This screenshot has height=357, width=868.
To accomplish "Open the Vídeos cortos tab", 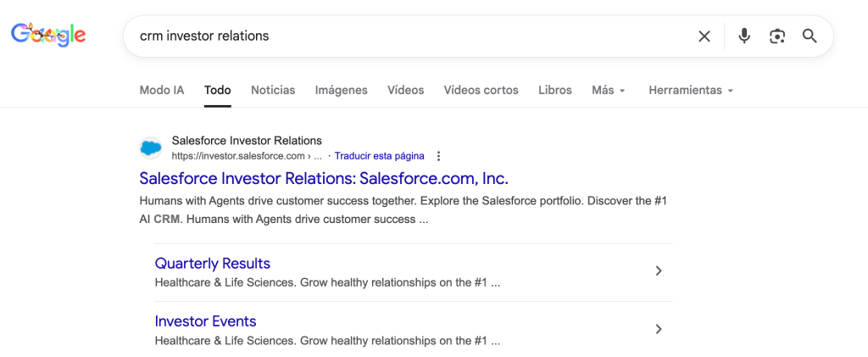I will (481, 90).
